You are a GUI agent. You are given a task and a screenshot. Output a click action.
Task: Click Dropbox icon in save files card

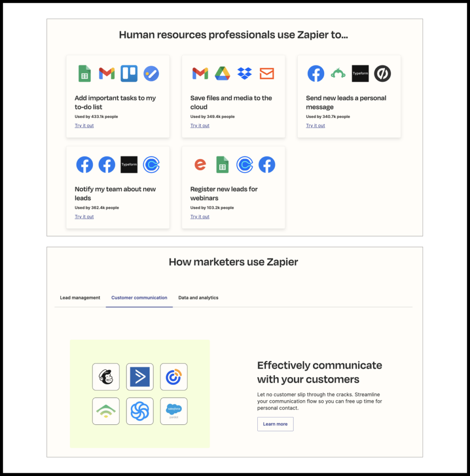[245, 73]
